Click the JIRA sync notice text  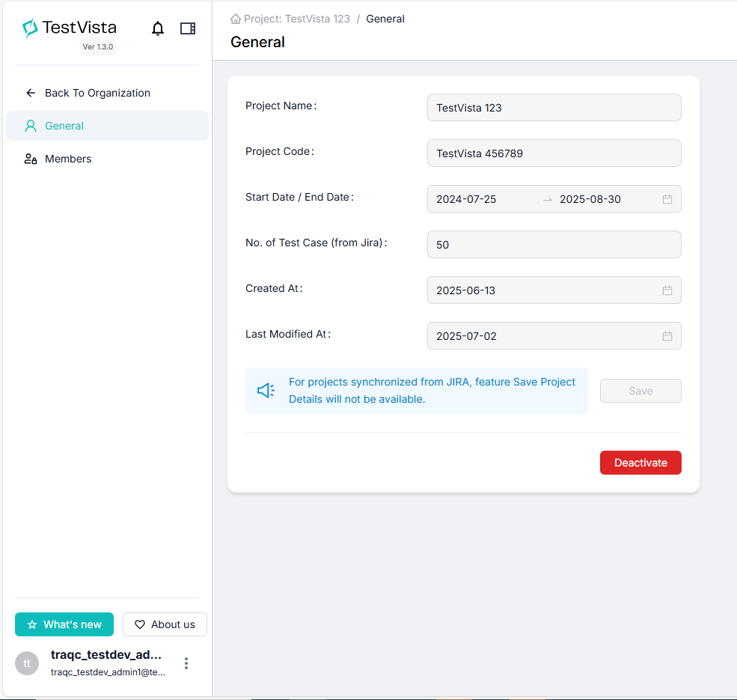tap(432, 391)
